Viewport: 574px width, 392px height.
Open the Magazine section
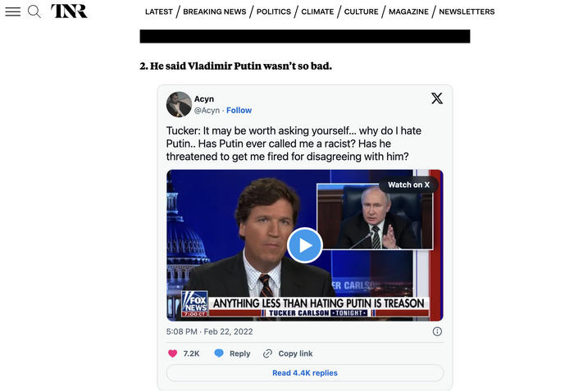(408, 11)
